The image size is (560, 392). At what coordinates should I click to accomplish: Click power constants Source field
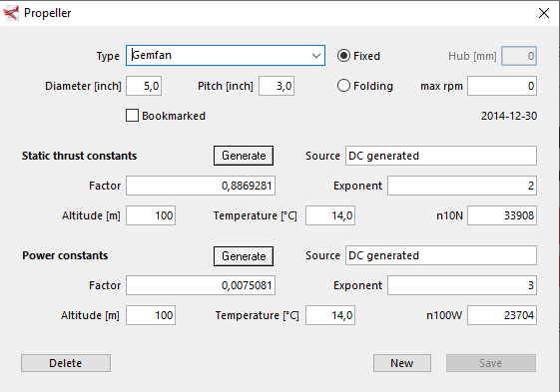pyautogui.click(x=441, y=255)
